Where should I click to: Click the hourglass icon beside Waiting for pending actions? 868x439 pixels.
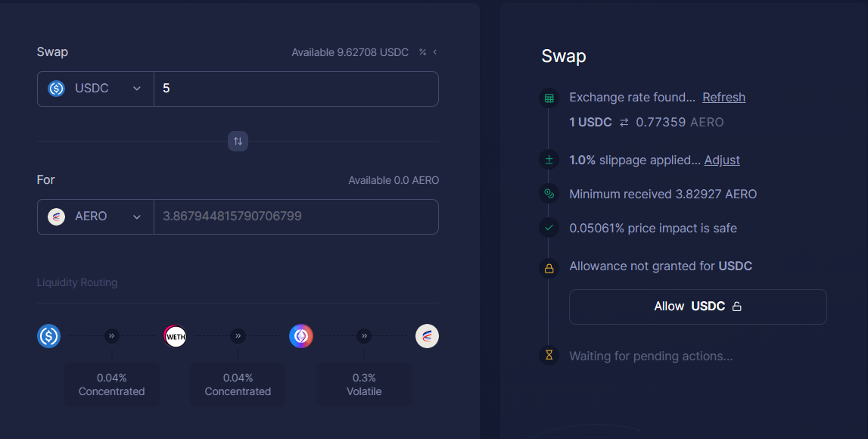549,356
